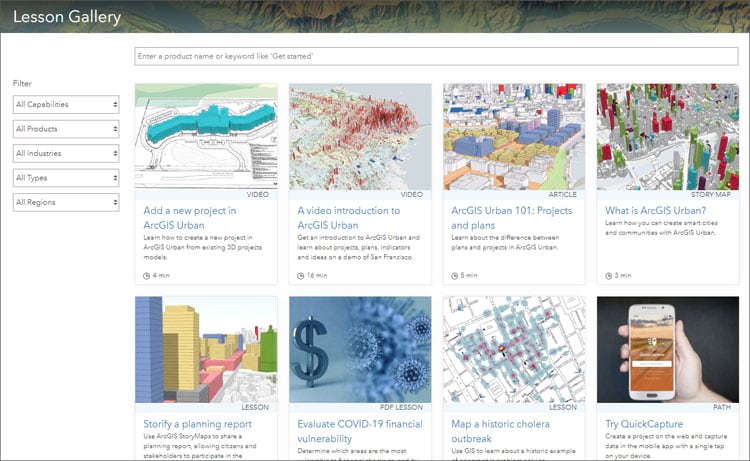750x461 pixels.
Task: Click the Lesson Gallery heading
Action: [67, 17]
